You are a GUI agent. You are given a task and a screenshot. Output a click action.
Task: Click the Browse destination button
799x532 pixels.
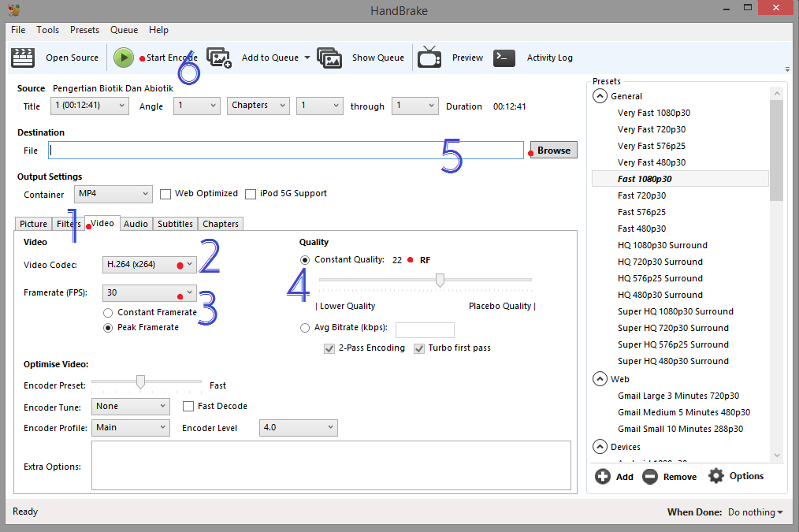tap(553, 151)
